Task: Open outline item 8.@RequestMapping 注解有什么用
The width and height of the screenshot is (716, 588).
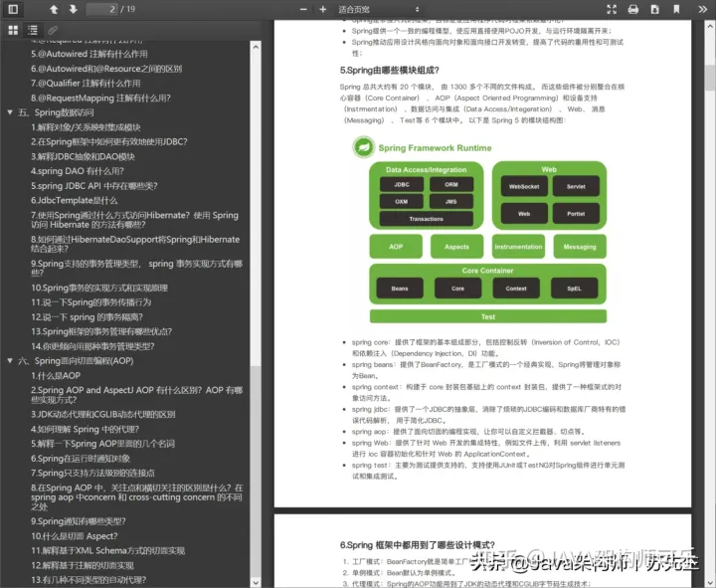Action: 100,98
